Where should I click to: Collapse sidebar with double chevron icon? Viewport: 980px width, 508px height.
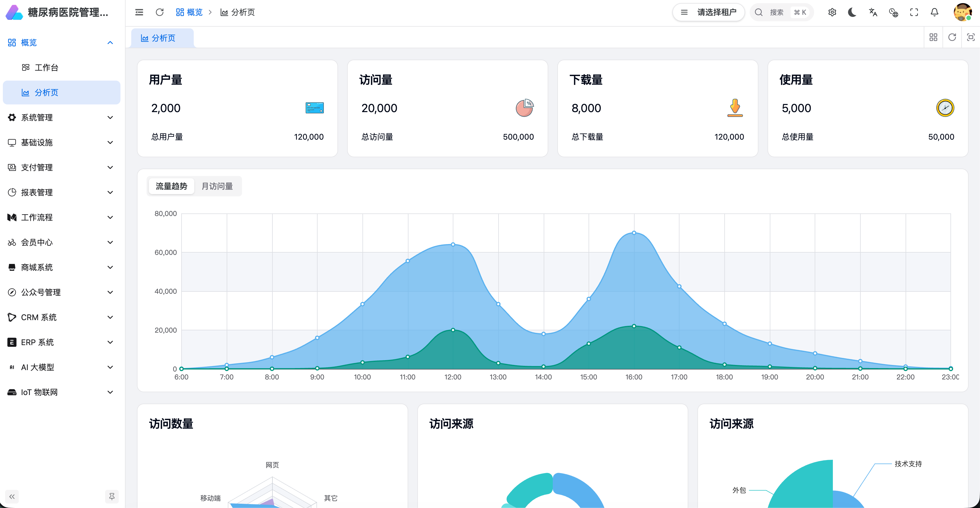pyautogui.click(x=12, y=496)
